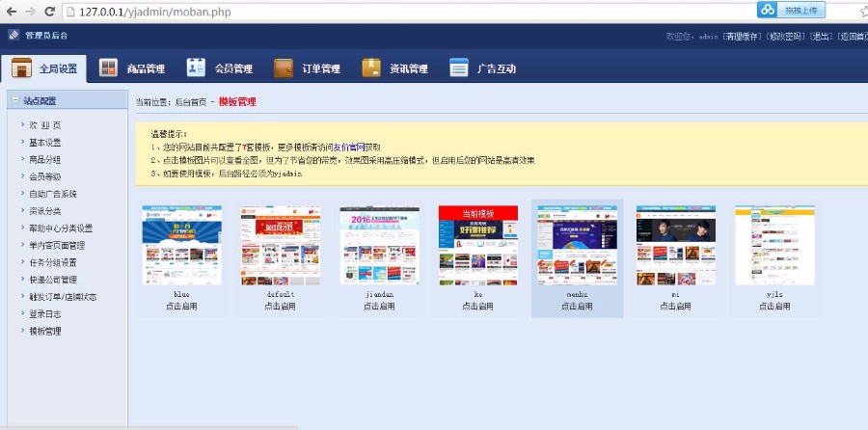Screen dimensions: 868x430
Task: Click the 管理员后台 logo icon
Action: (x=14, y=35)
